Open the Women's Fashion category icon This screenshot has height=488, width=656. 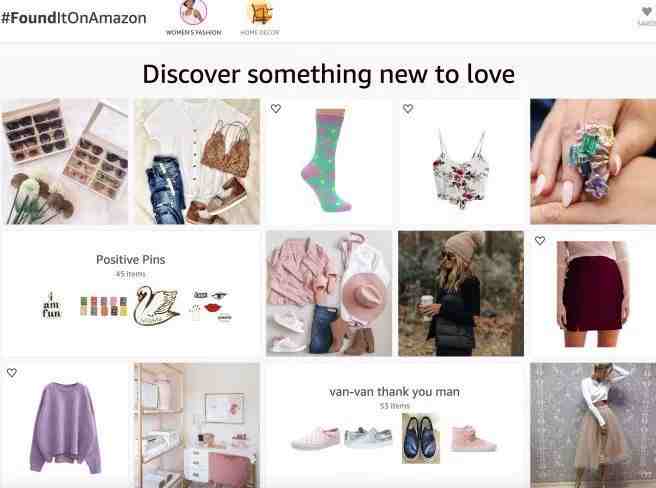[x=193, y=13]
